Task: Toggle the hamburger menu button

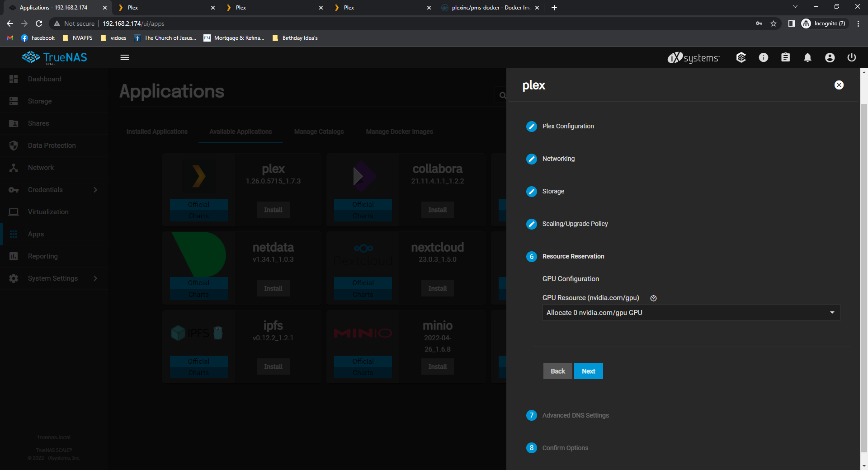Action: tap(125, 57)
